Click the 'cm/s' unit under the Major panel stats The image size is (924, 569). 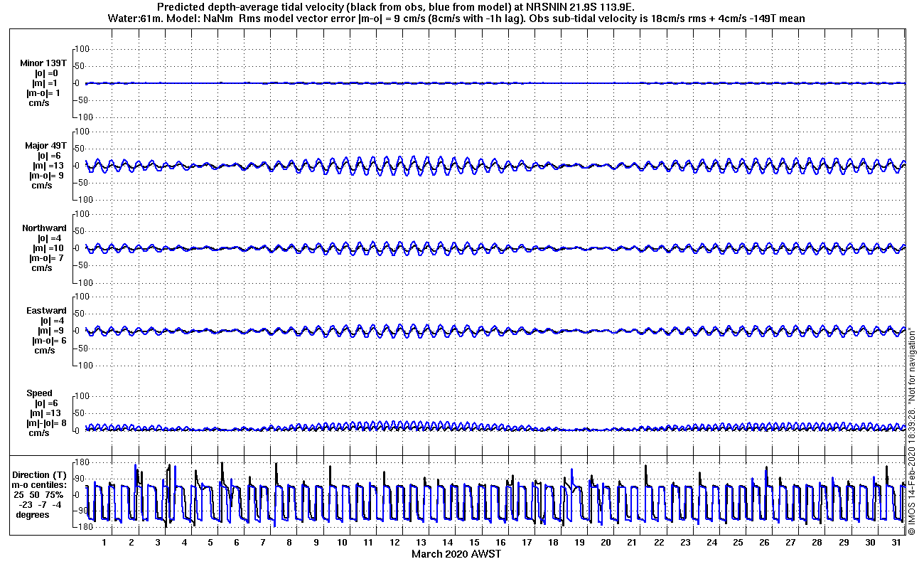(x=41, y=186)
